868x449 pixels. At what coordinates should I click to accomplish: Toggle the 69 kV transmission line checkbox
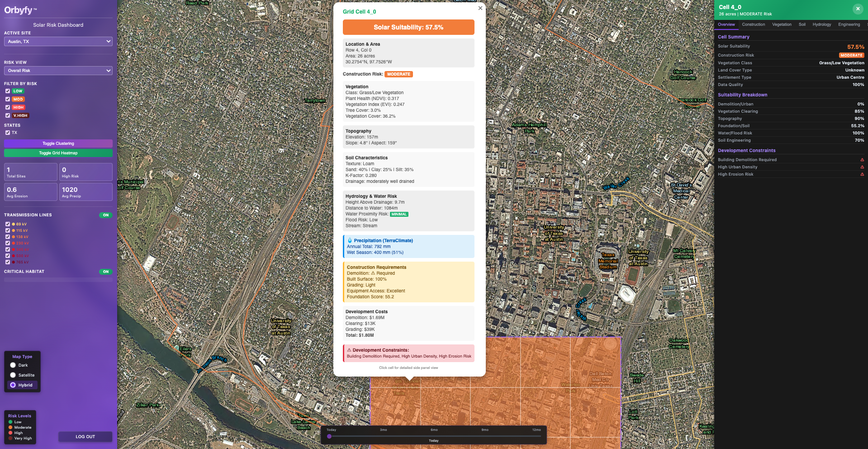click(x=8, y=224)
